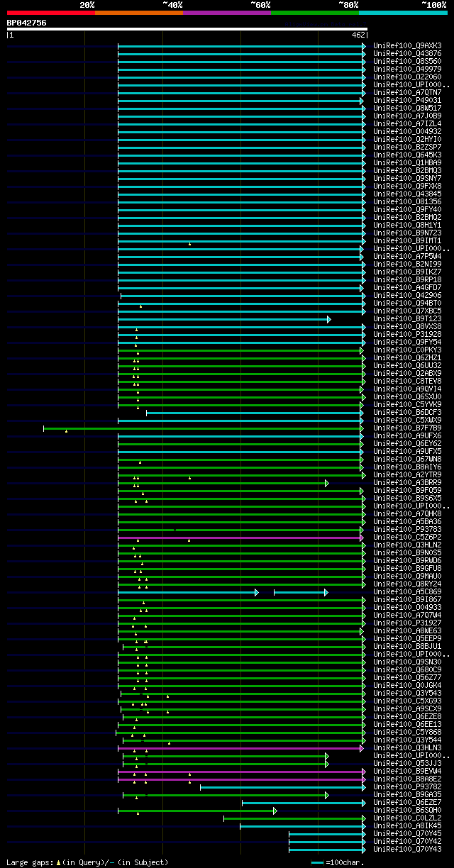Open hit UniRef100_A7P5W4
Viewport: 454px width, 868px height.
[407, 256]
